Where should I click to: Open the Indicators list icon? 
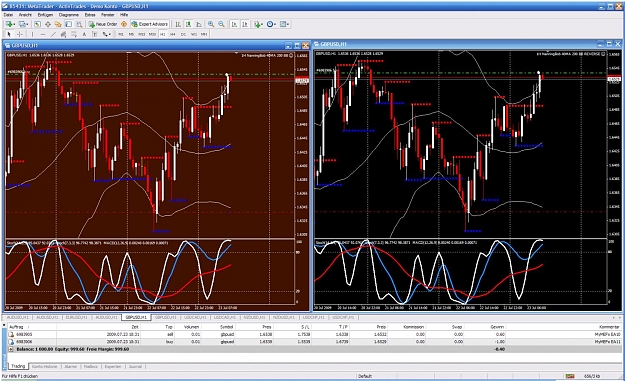click(257, 24)
